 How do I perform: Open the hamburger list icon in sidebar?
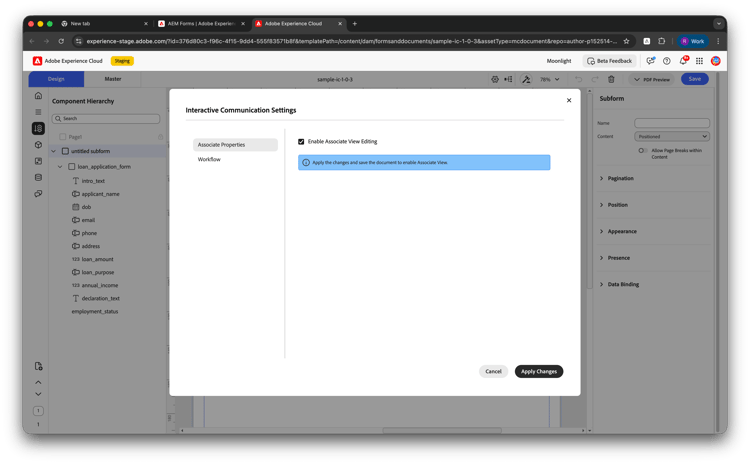(x=38, y=112)
